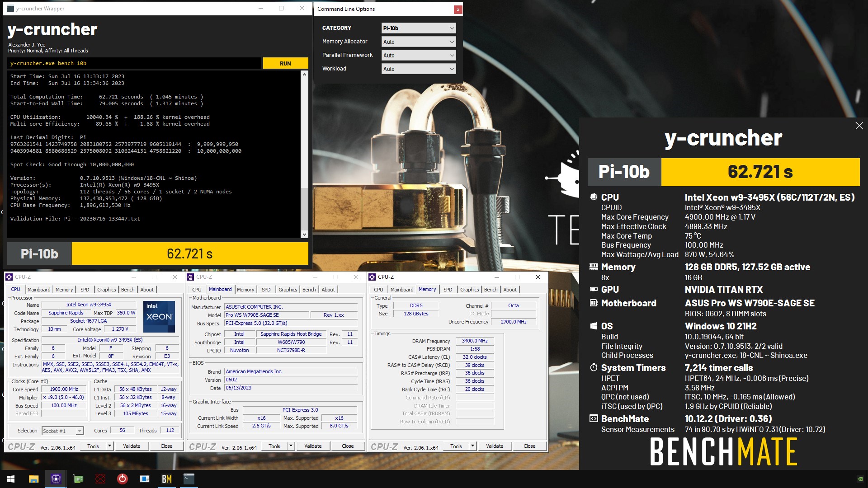Screen dimensions: 868x488
Task: Switch to the terminal taskbar icon
Action: tap(189, 479)
